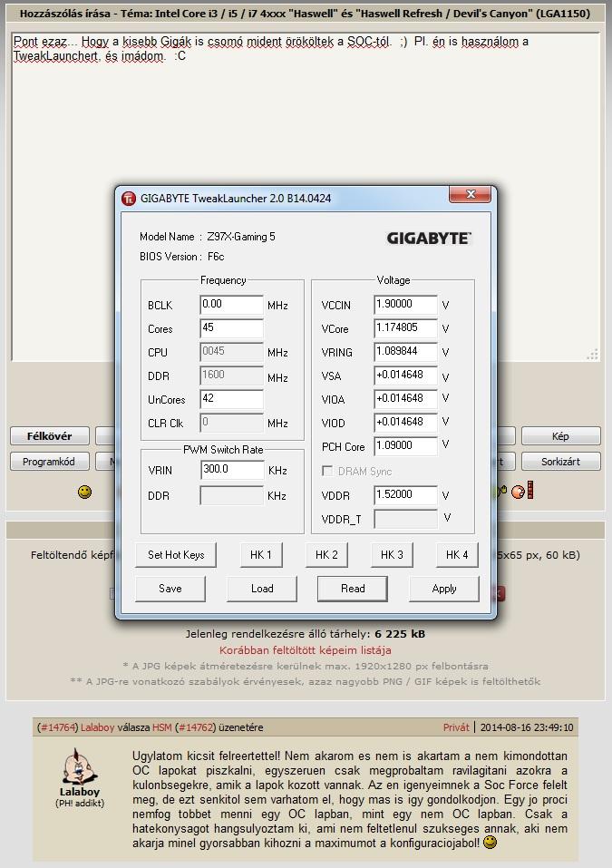Edit the VRING voltage value
The width and height of the screenshot is (612, 868).
point(405,352)
